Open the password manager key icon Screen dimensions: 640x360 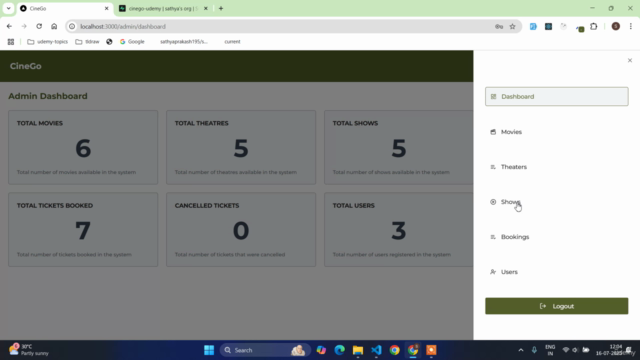[x=499, y=27]
